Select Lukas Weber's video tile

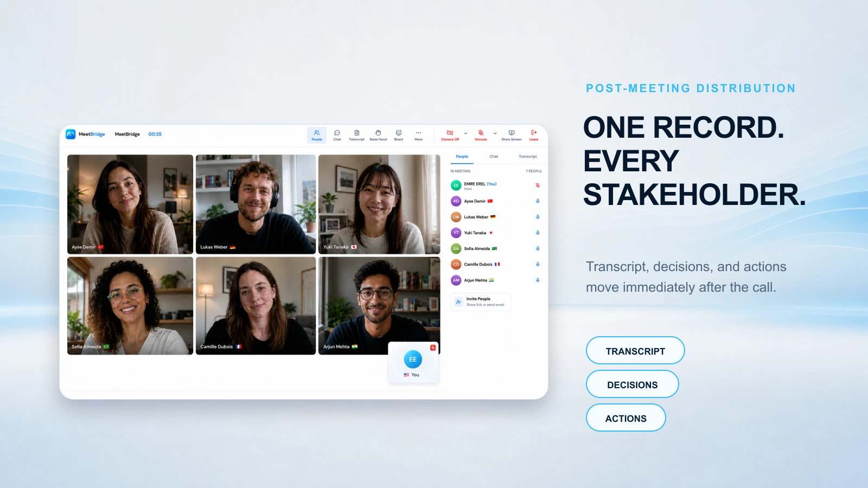tap(256, 204)
